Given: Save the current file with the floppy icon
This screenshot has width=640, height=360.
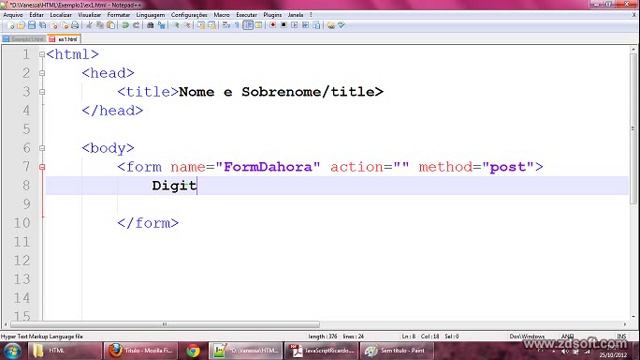Looking at the screenshot, I should [x=32, y=25].
